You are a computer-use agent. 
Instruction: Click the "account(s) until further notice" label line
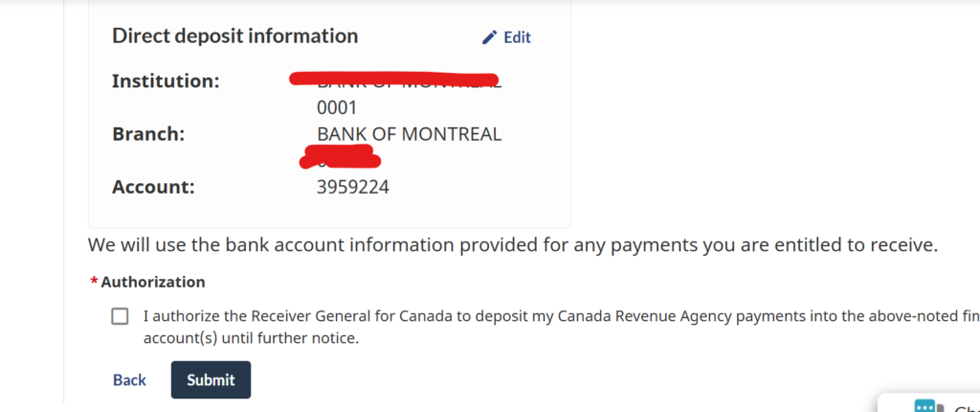252,339
